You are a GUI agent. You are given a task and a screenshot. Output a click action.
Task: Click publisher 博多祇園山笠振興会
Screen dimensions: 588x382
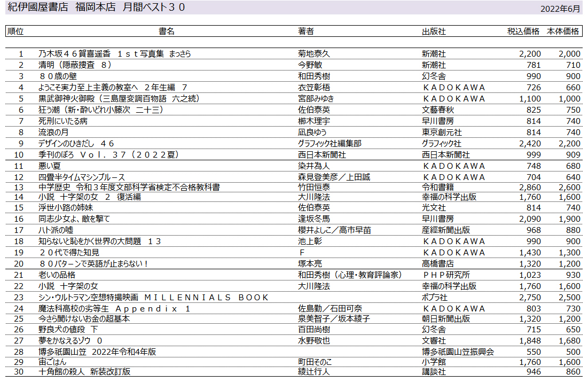tap(458, 352)
